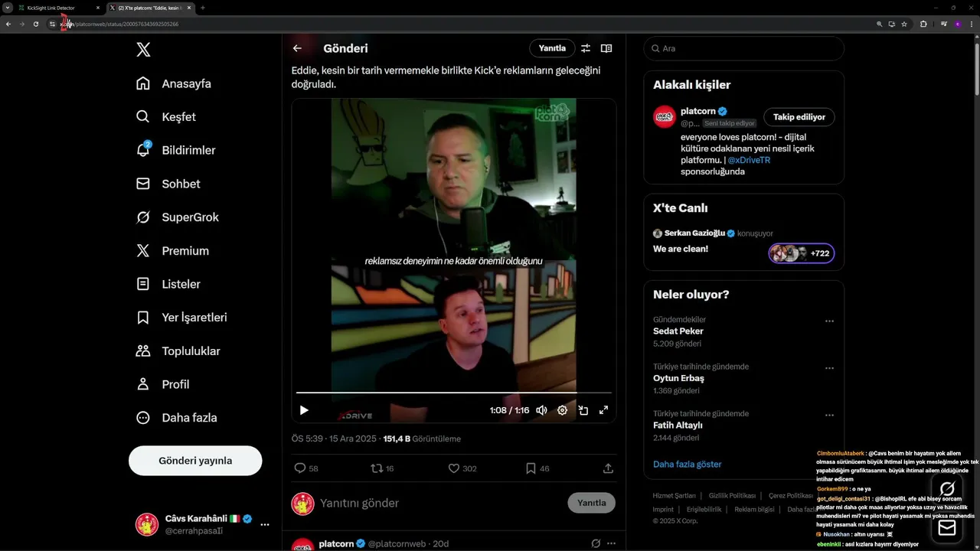
Task: Share the post via share icon
Action: [608, 468]
